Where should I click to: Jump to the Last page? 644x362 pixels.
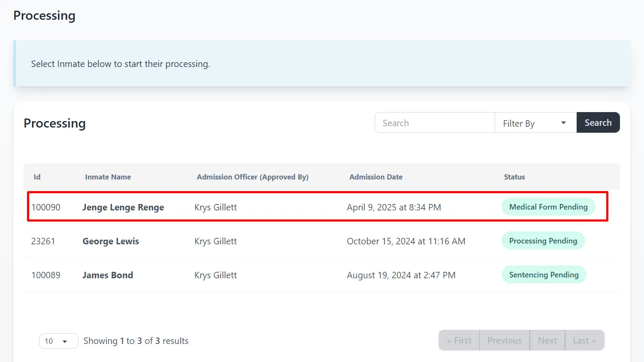click(x=584, y=341)
